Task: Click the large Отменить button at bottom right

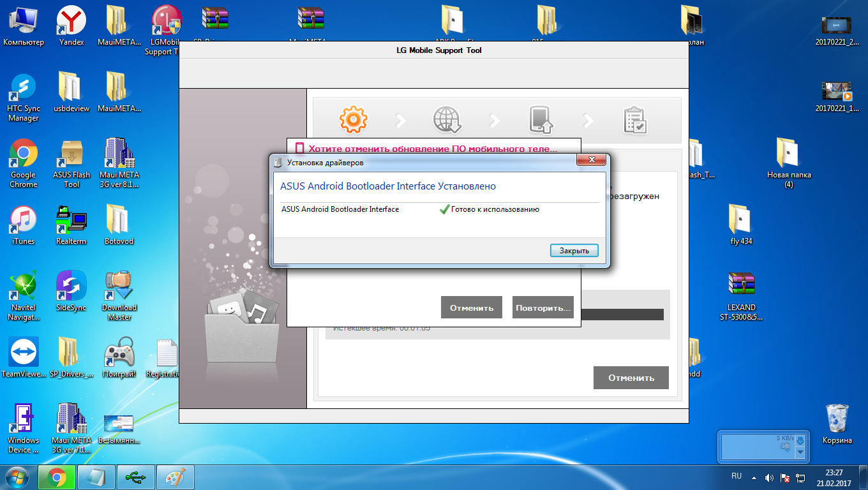Action: [x=631, y=378]
